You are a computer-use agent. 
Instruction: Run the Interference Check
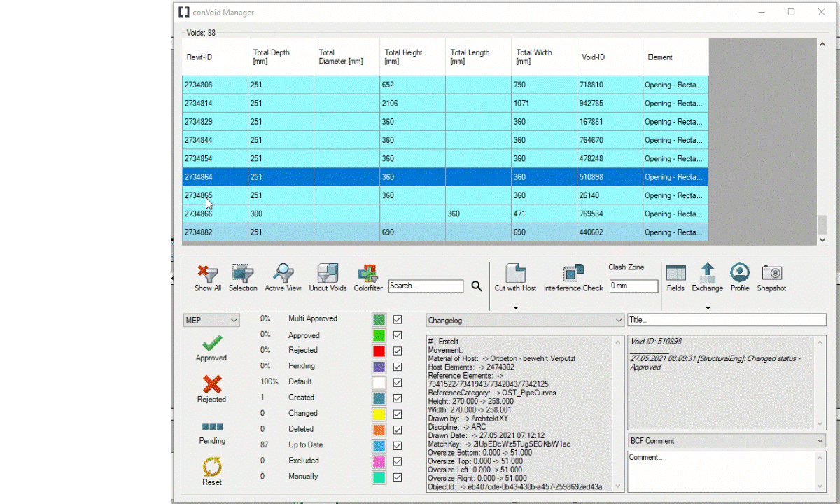pyautogui.click(x=573, y=273)
